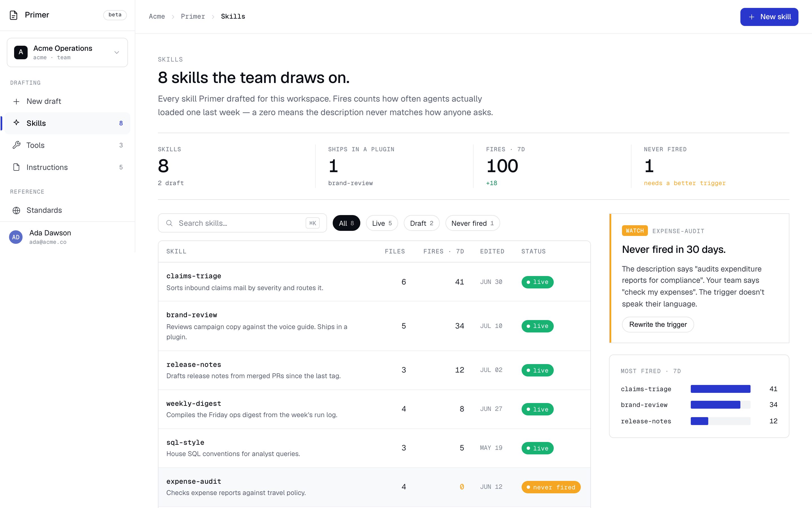The image size is (812, 508).
Task: Click the Skills sparkle icon
Action: (x=16, y=123)
